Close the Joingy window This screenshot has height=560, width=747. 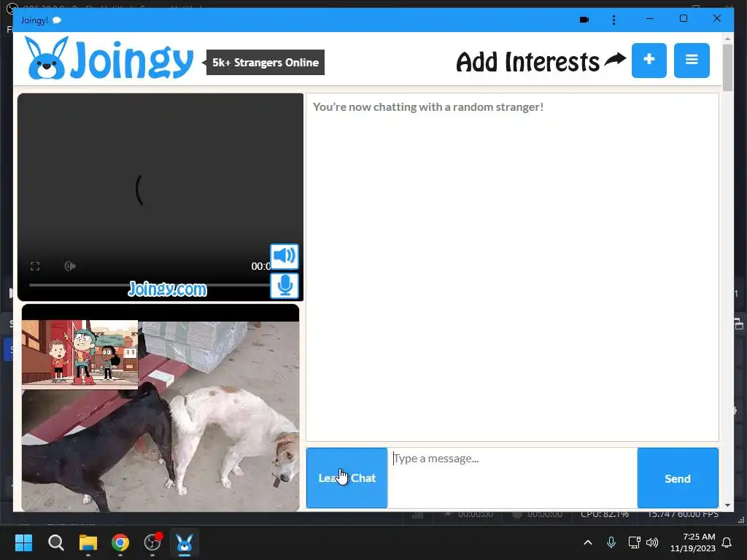coord(716,18)
